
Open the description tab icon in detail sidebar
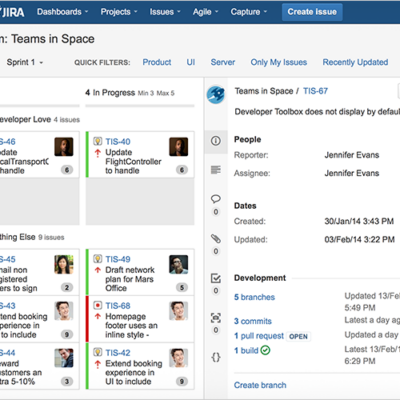tap(216, 170)
